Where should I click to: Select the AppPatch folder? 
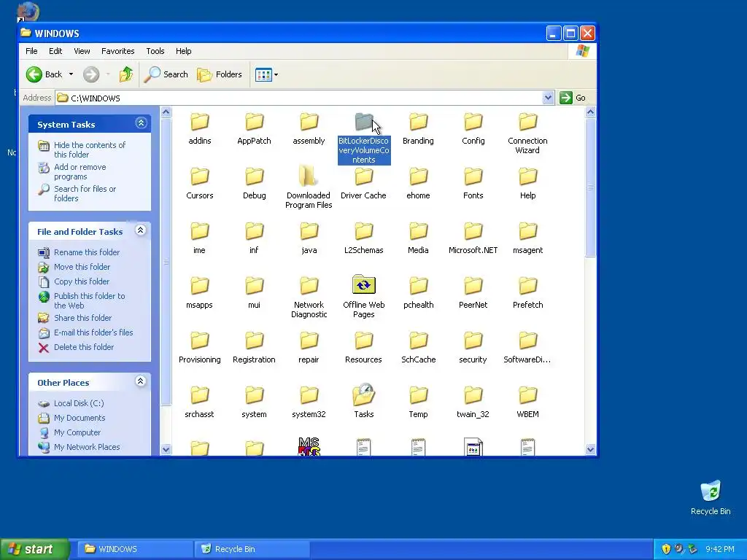coord(254,128)
